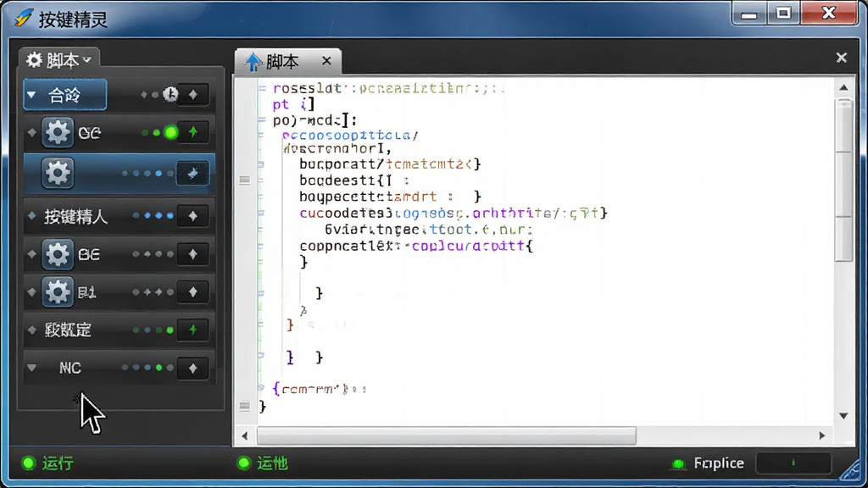The image size is (868, 488).
Task: Select the gear icon in the highlighted row
Action: tap(57, 173)
